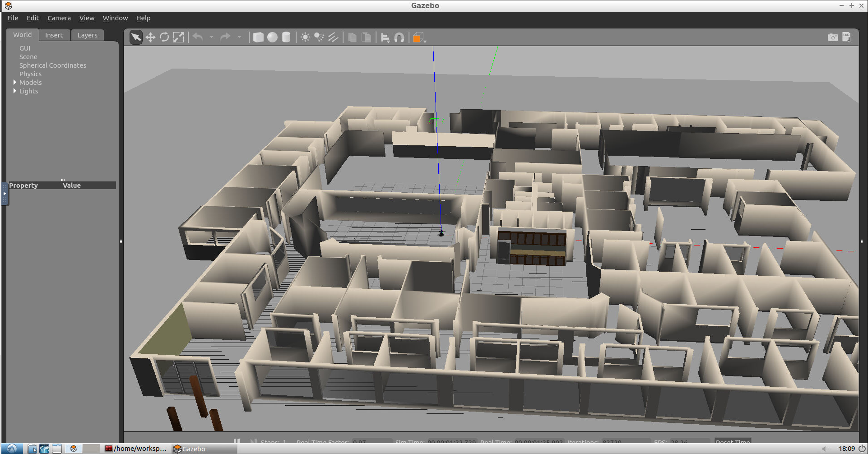Viewport: 868px width, 454px height.
Task: Activate the translate mode tool
Action: coord(150,37)
